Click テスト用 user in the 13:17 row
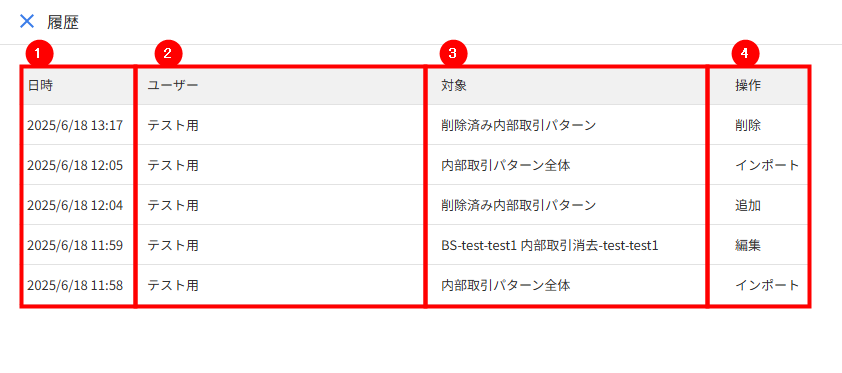Screen dimensions: 842x373 [173, 126]
